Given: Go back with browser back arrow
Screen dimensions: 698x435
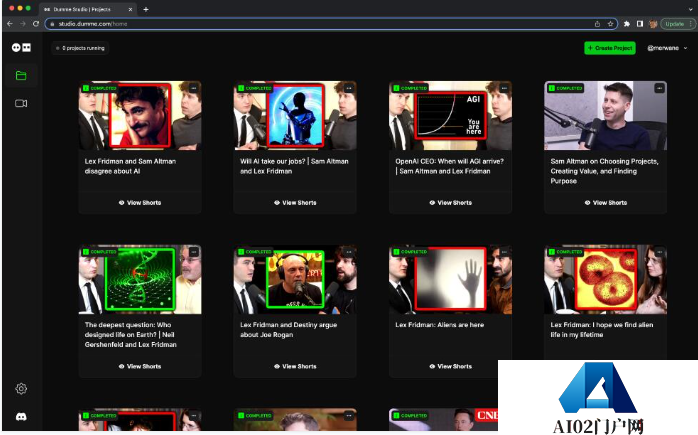Looking at the screenshot, I should pos(10,24).
